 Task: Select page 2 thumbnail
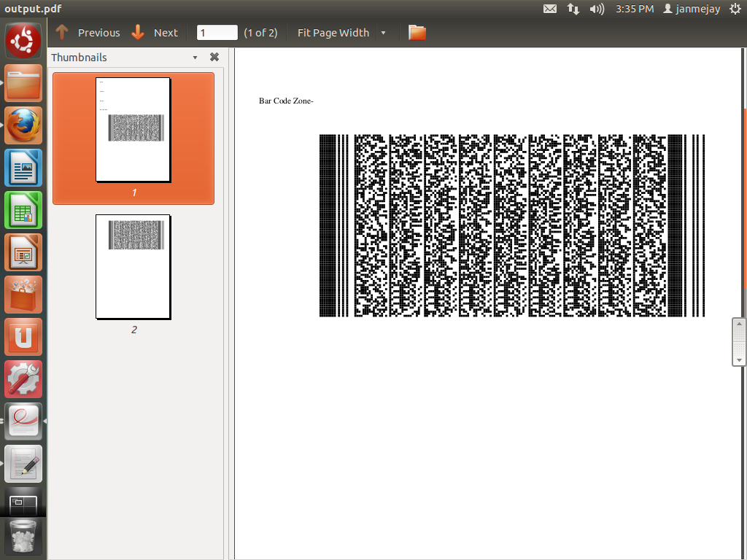(x=133, y=267)
